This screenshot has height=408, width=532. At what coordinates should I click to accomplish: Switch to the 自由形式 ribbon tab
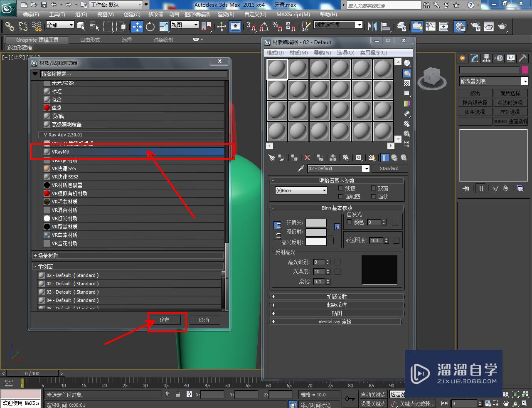(90, 40)
